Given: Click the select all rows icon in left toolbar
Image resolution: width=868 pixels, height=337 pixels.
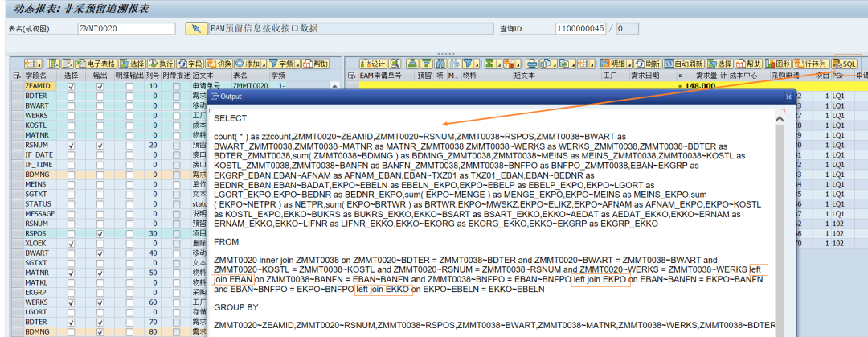Looking at the screenshot, I should coord(53,64).
